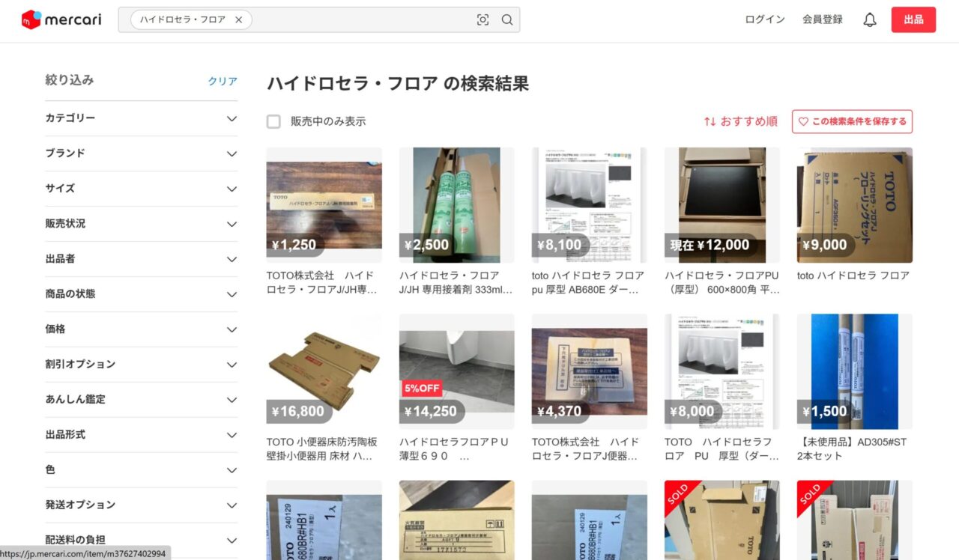Click title ハイドロセラ・フロアPU（厚型）600×800角
The image size is (959, 560).
point(721,282)
